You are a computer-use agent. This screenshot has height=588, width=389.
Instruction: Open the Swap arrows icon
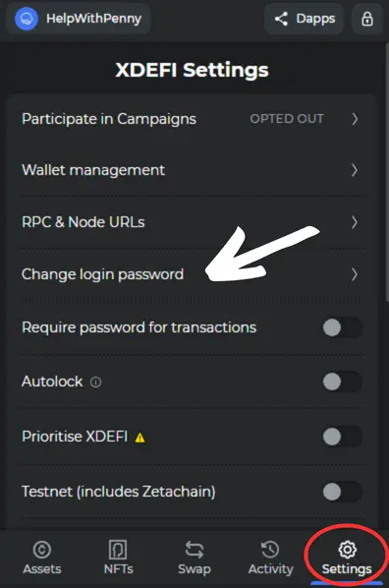click(194, 550)
